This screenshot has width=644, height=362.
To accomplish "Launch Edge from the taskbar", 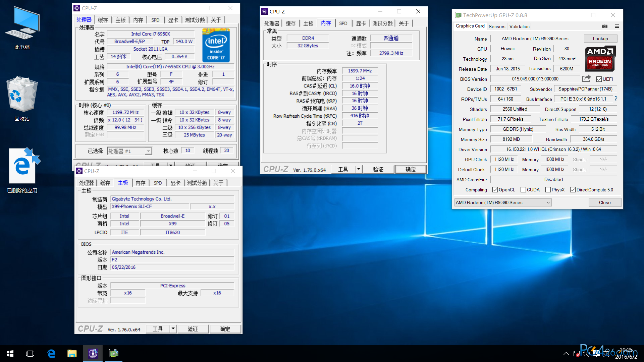I will click(51, 354).
